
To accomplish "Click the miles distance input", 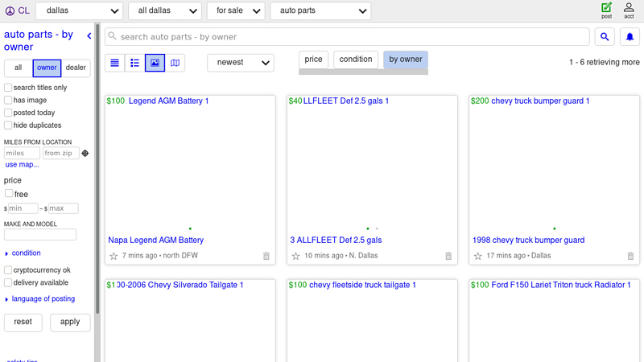I will tap(22, 153).
